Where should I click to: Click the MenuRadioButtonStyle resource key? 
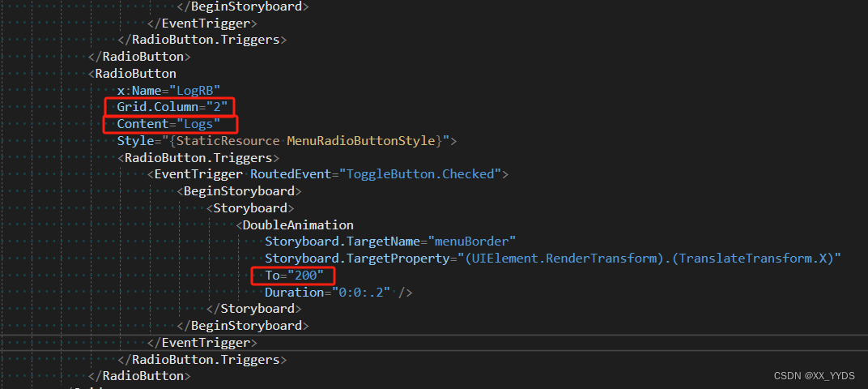361,141
